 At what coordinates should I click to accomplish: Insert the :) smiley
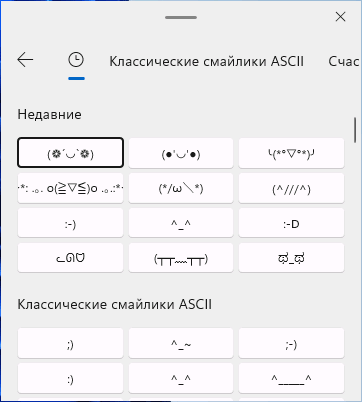[x=70, y=378]
